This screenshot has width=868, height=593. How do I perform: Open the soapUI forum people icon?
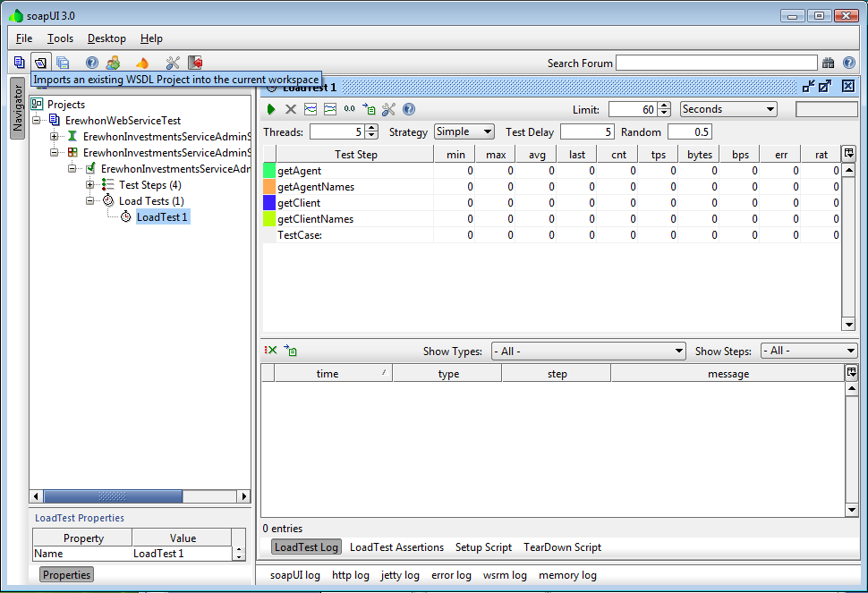pos(114,63)
